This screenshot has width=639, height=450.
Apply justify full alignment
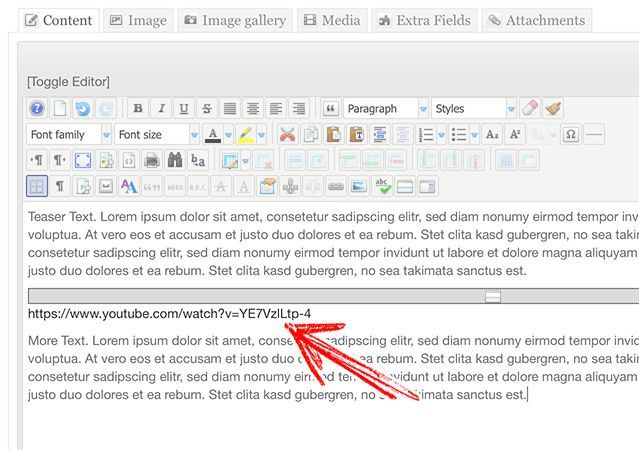point(230,108)
